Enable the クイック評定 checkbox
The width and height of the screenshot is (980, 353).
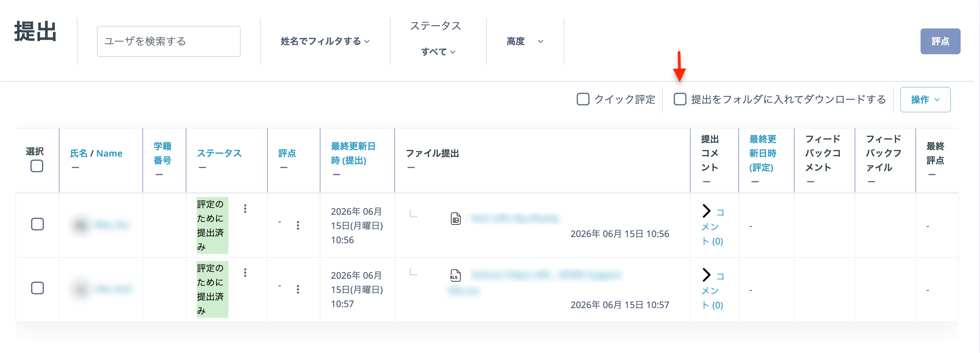point(583,99)
